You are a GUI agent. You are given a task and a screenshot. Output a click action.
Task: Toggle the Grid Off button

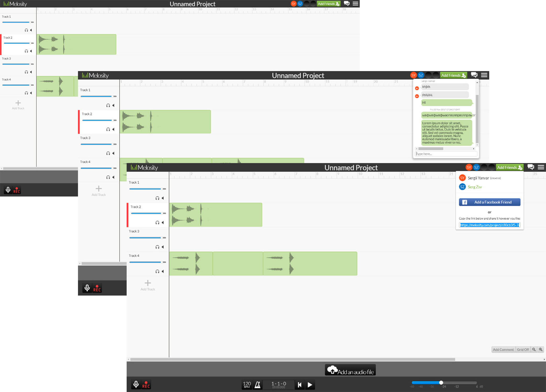(523, 349)
